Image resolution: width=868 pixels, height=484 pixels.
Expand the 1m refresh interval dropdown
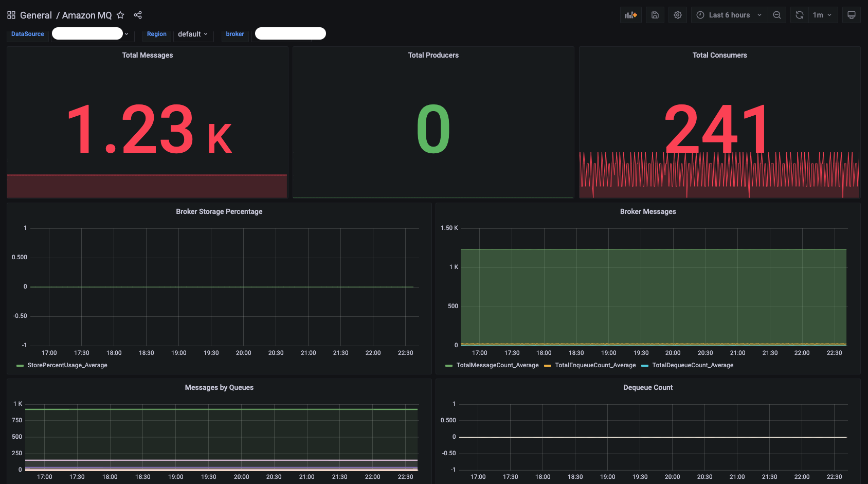click(823, 15)
